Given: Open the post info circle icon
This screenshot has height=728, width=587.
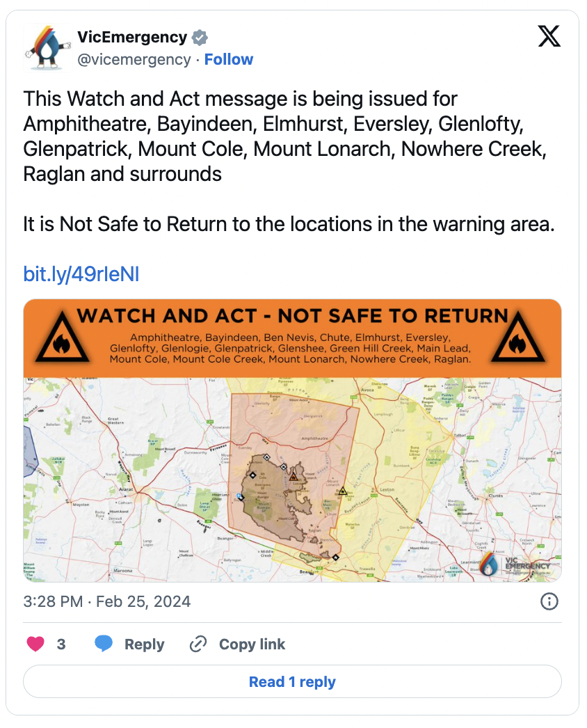Looking at the screenshot, I should (x=549, y=601).
